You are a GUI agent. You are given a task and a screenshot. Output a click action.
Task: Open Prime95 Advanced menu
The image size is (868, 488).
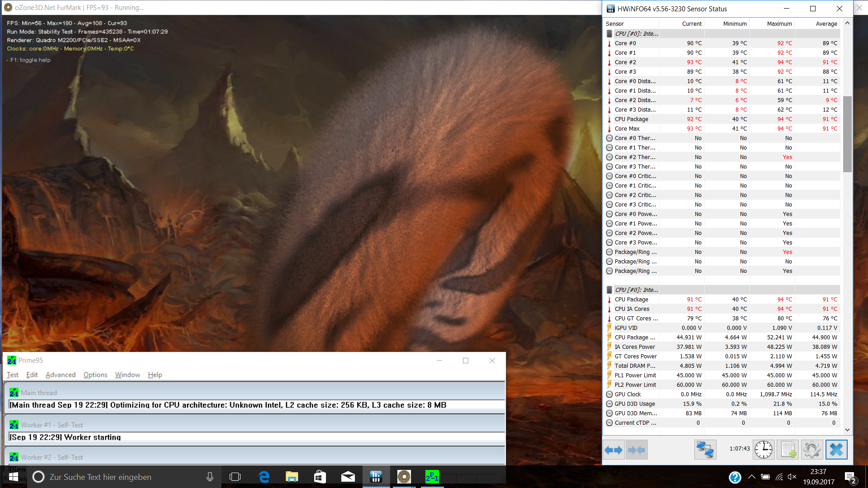[x=61, y=375]
